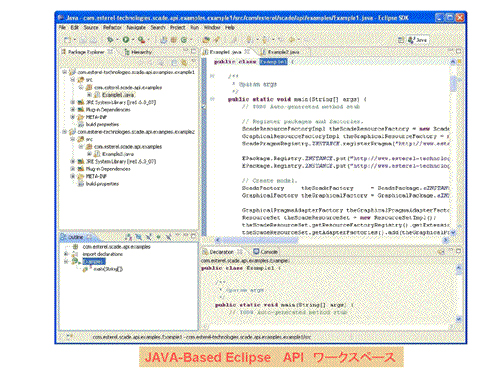Toggle Hide Local Types in Outline toolbar

(x=169, y=237)
